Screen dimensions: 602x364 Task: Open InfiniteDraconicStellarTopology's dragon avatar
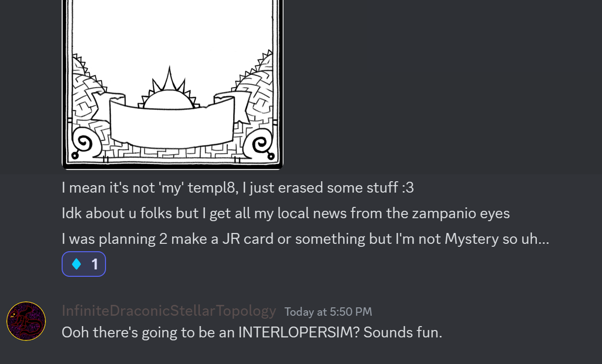click(x=26, y=321)
